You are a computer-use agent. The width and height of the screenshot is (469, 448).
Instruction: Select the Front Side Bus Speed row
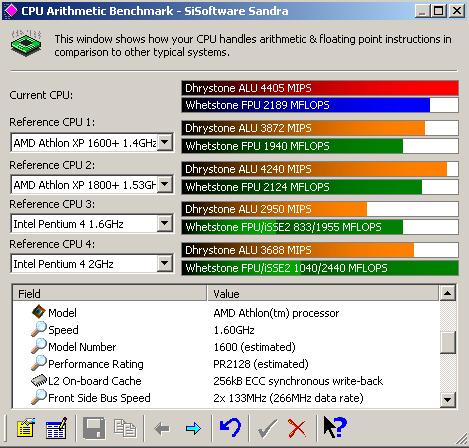click(x=226, y=398)
